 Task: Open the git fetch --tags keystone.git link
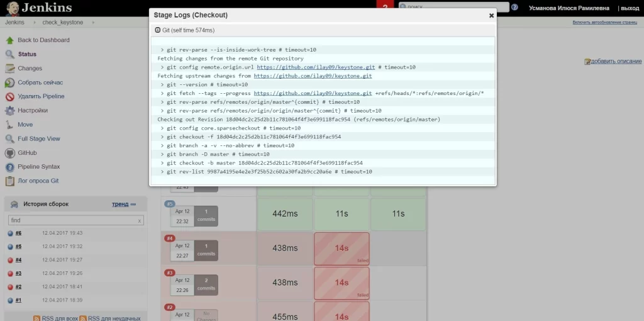click(313, 93)
